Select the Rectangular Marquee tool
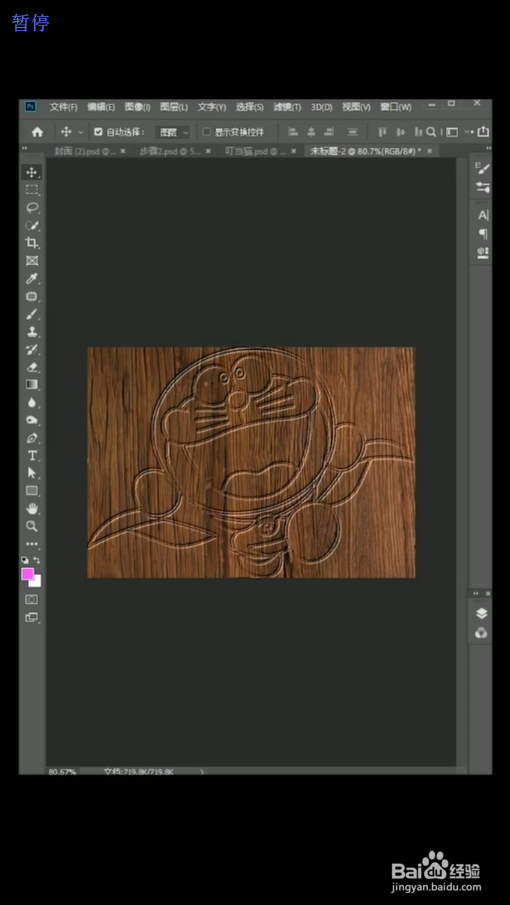 (32, 190)
